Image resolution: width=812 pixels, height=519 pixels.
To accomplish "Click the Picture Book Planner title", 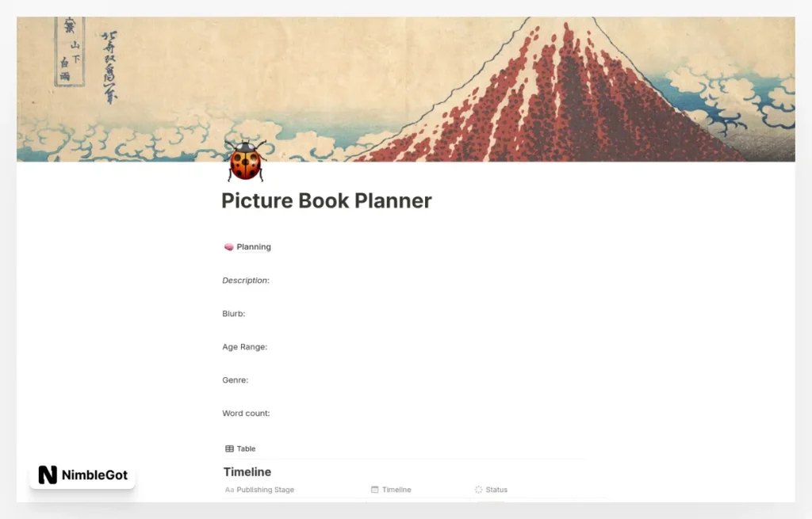I will [x=326, y=200].
